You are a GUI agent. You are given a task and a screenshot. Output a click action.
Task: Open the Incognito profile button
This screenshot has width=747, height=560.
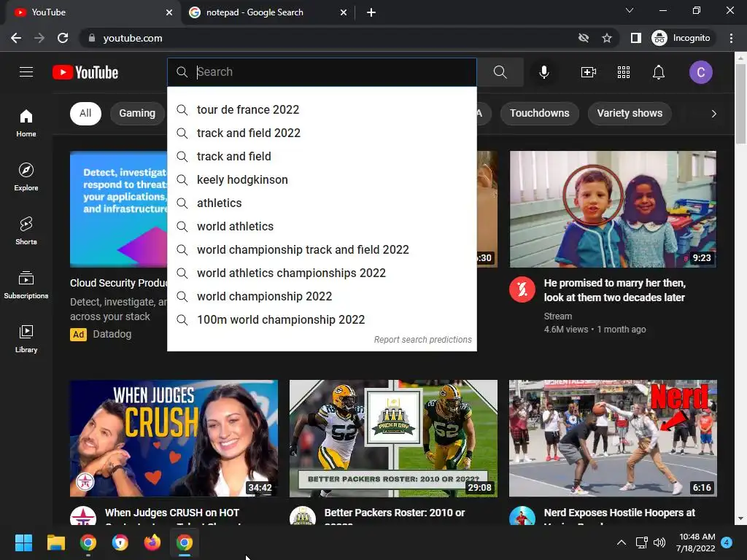coord(681,38)
